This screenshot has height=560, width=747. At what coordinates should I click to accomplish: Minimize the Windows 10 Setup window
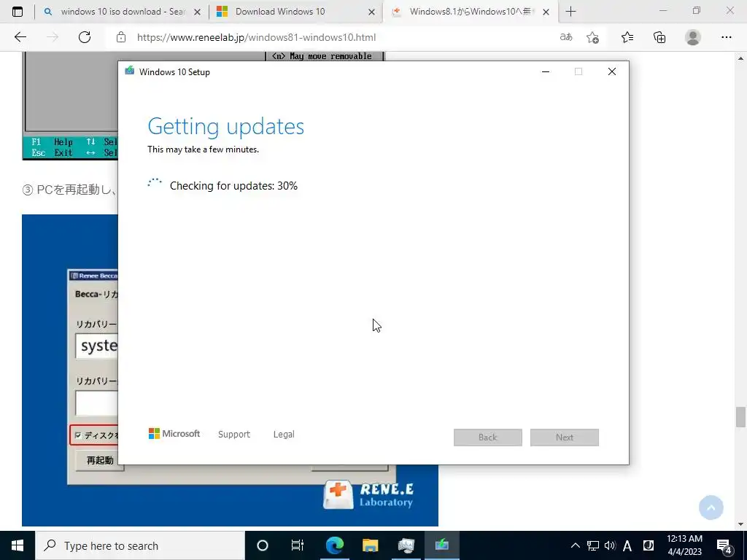[546, 71]
